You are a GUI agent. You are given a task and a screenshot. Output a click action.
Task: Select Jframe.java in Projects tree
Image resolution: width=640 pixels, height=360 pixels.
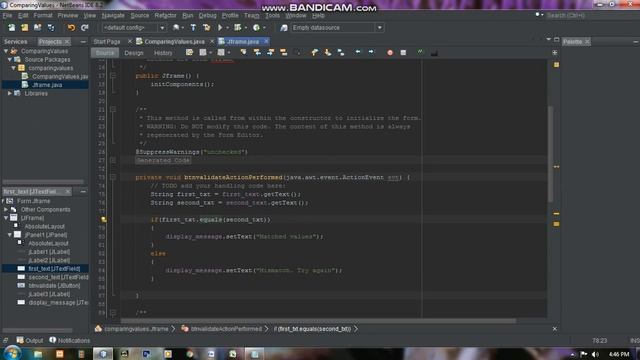tap(47, 85)
